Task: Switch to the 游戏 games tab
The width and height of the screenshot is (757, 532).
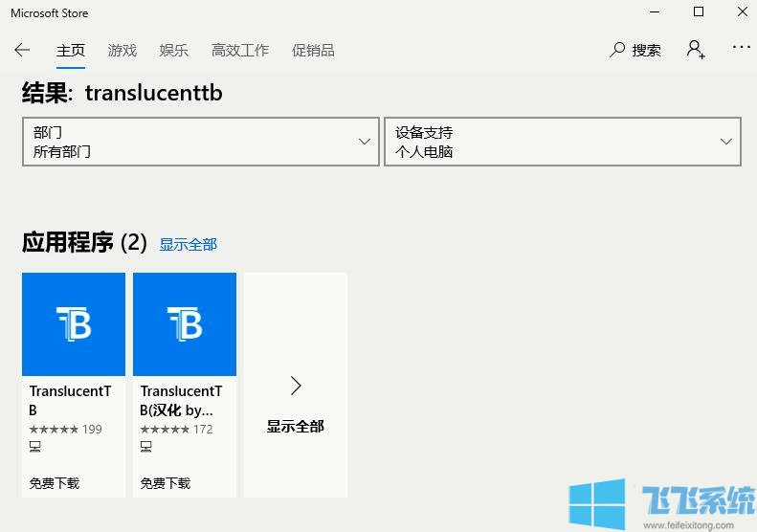Action: pyautogui.click(x=122, y=50)
